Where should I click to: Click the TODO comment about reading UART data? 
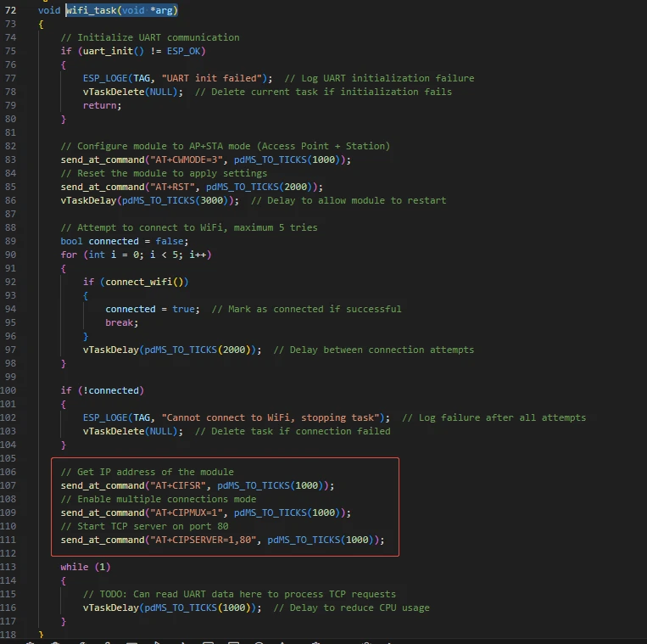pos(239,594)
